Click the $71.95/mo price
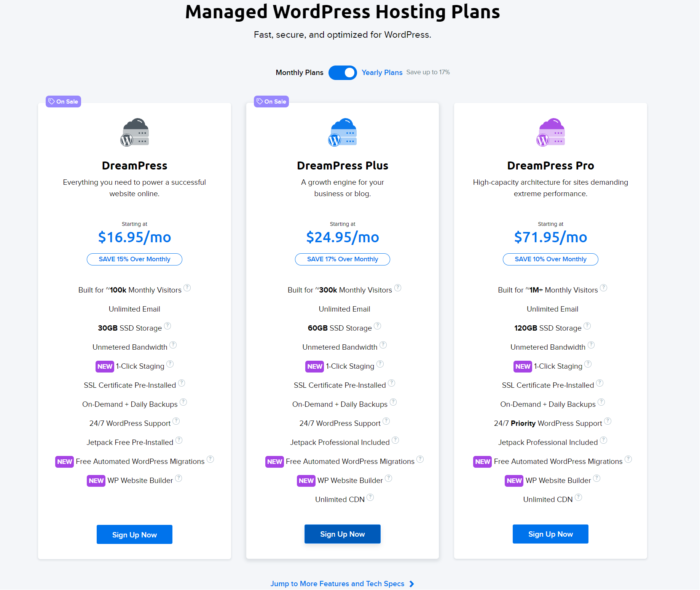This screenshot has height=590, width=700. tap(550, 237)
